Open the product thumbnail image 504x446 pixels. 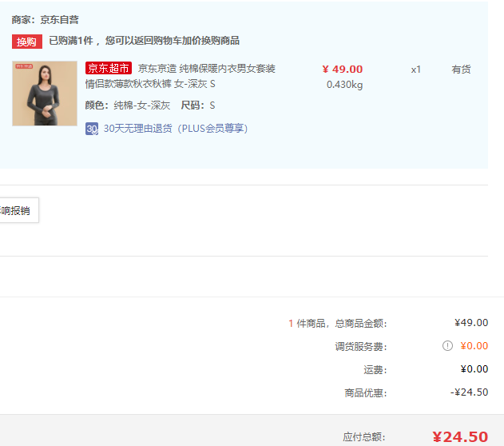click(x=45, y=94)
